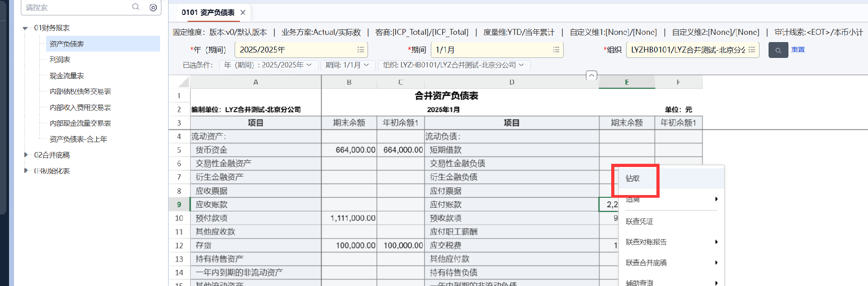Close the 0101 资产负债表 tab
The height and width of the screenshot is (286, 868).
(x=243, y=13)
